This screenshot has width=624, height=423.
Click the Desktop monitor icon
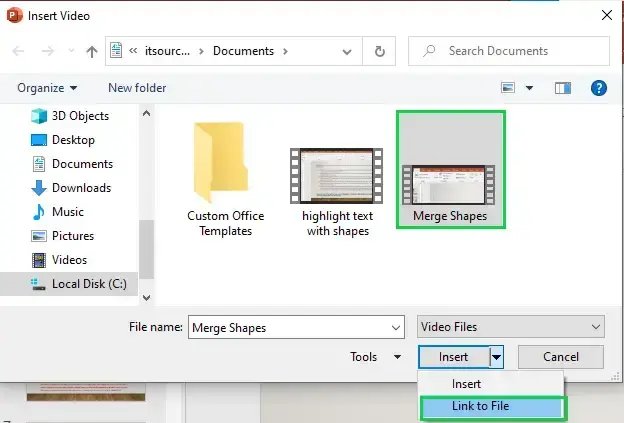39,140
